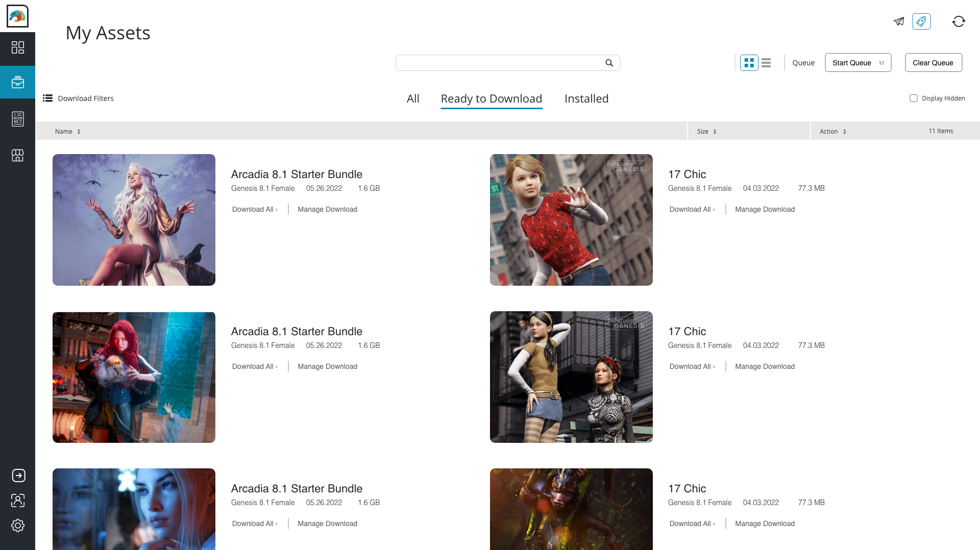980x550 pixels.
Task: Manage Download for the first 17 Chic
Action: click(x=765, y=209)
